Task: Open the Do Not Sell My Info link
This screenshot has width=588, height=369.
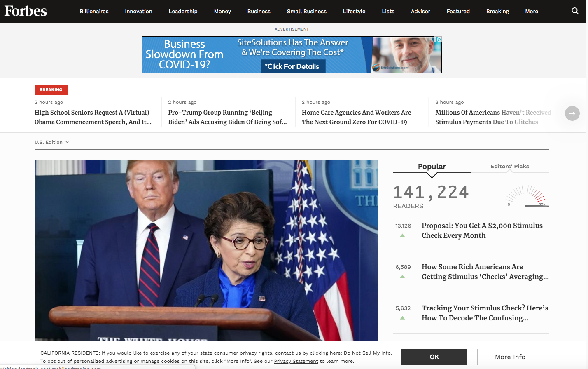Action: [367, 353]
